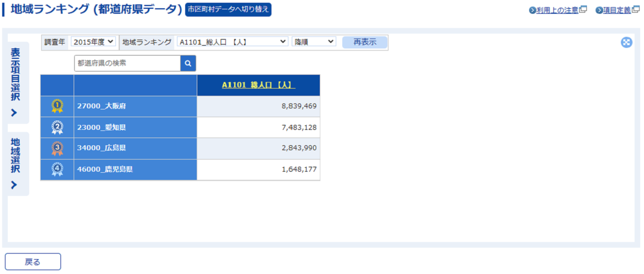The image size is (644, 274).
Task: Open the 調査年 2015年度 dropdown
Action: point(93,42)
